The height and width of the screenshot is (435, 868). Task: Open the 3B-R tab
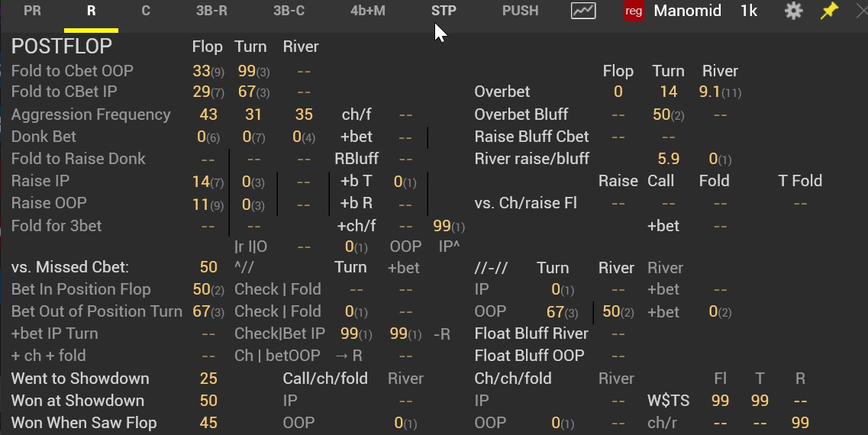pyautogui.click(x=211, y=11)
